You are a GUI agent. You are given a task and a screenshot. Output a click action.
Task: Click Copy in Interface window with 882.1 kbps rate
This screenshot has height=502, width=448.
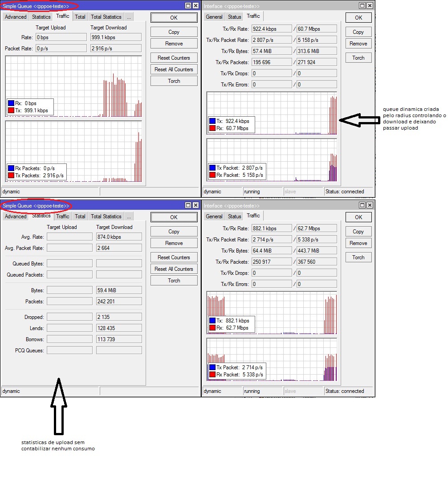[x=358, y=232]
